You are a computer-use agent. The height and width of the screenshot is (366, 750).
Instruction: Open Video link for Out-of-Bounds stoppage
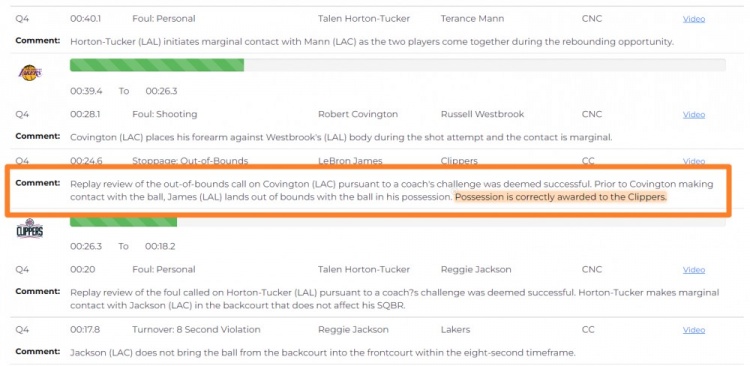[694, 161]
